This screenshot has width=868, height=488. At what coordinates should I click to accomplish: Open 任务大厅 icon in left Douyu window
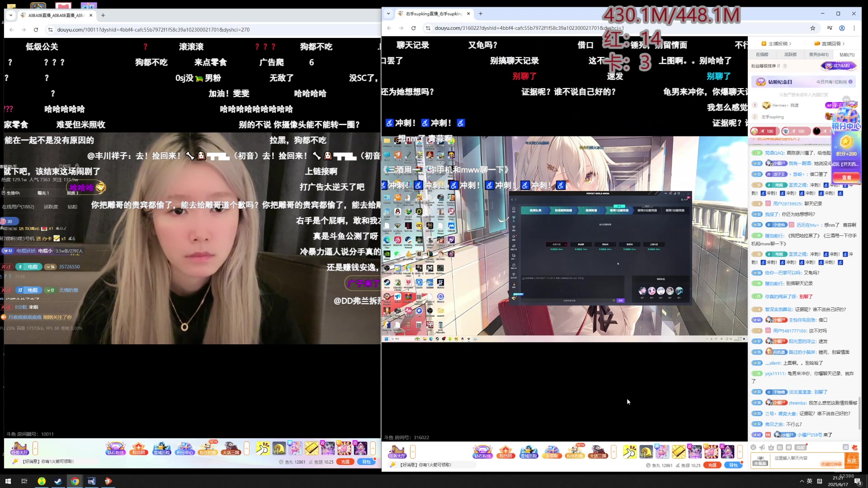(x=19, y=448)
